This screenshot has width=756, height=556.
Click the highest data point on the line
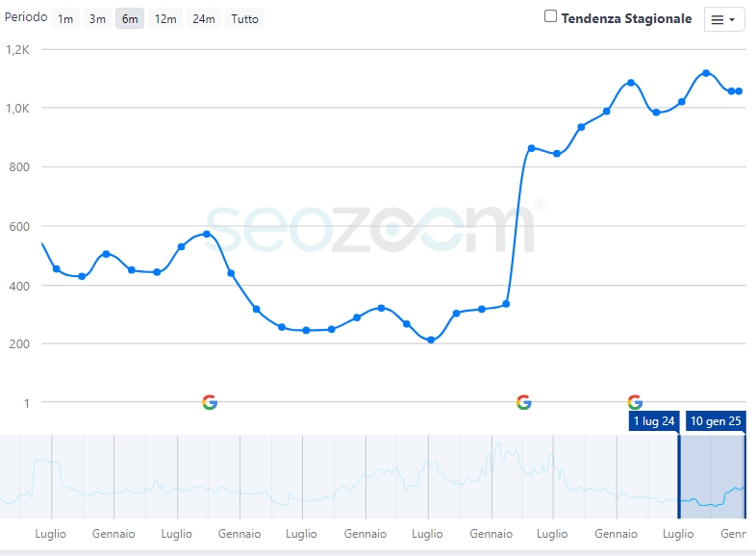pyautogui.click(x=706, y=73)
